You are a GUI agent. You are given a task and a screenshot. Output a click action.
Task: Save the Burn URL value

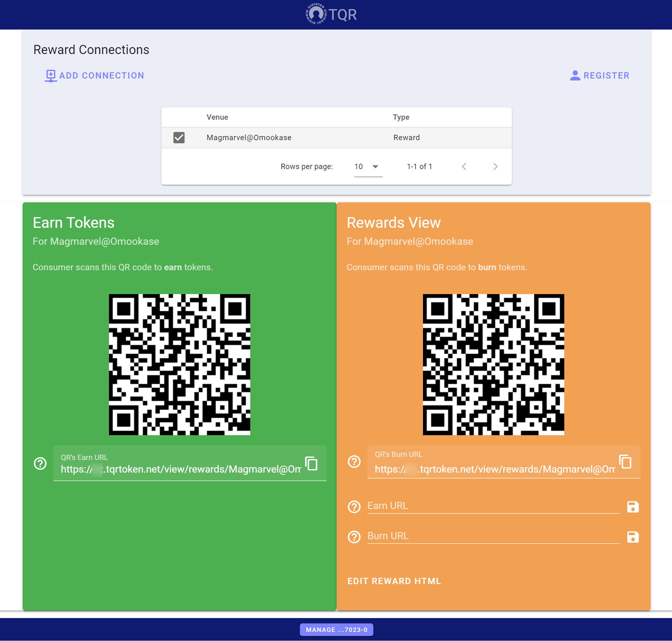click(633, 537)
